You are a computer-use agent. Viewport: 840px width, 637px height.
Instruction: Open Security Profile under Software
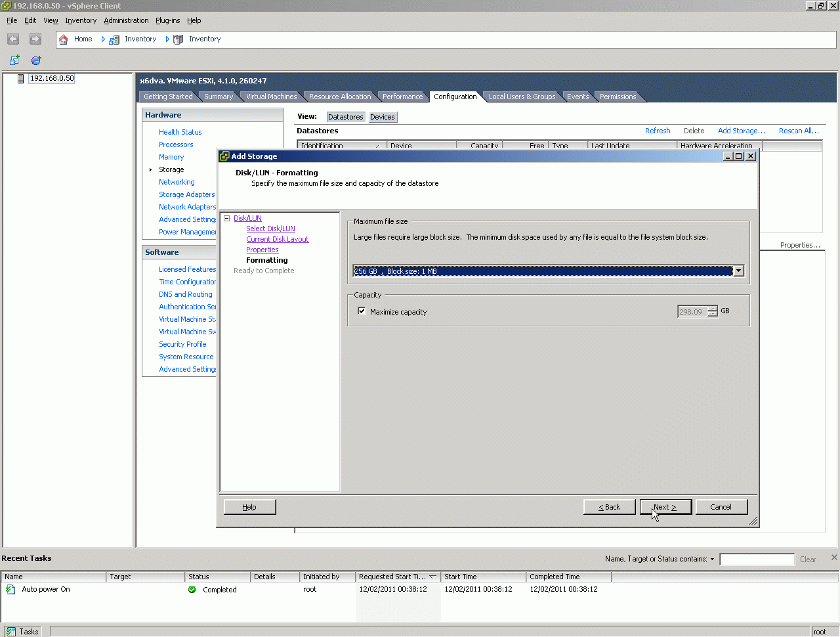click(182, 344)
